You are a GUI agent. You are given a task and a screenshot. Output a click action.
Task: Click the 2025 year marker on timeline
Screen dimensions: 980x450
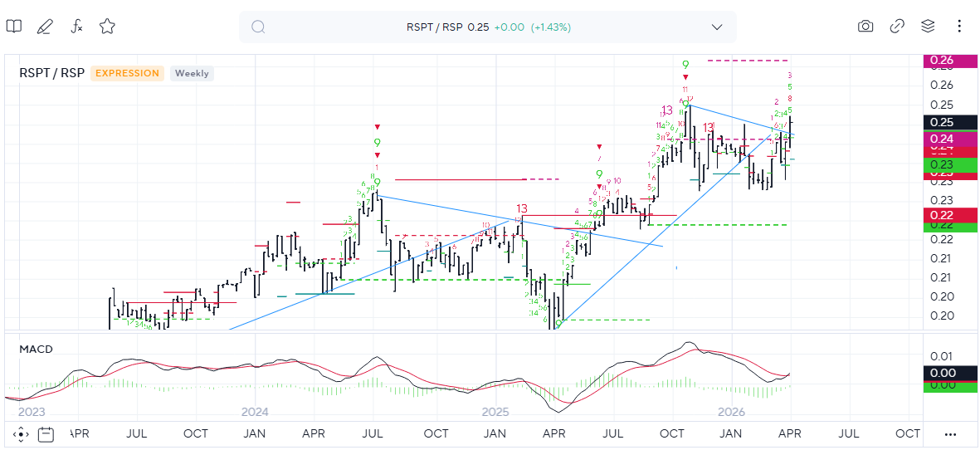click(x=495, y=412)
